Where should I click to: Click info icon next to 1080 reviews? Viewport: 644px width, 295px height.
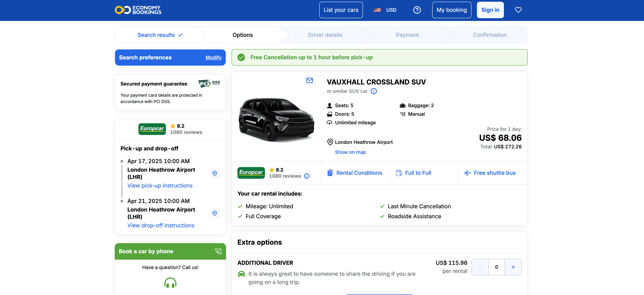(307, 176)
